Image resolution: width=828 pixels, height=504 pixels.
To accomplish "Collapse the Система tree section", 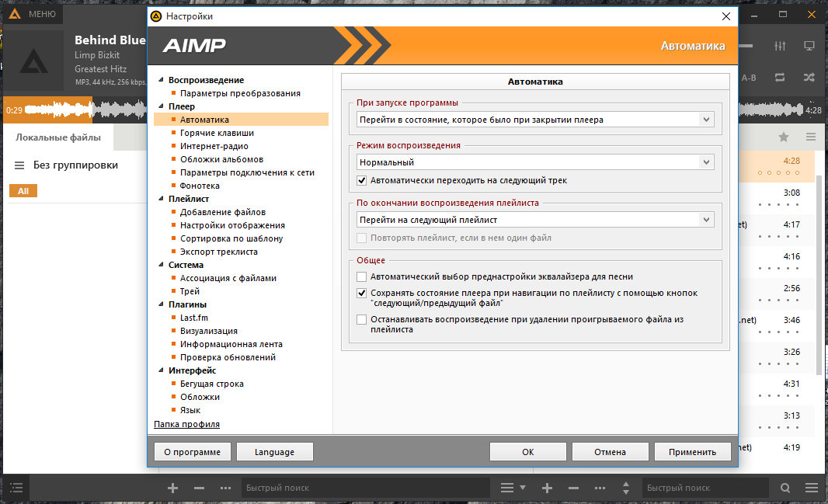I will (161, 264).
